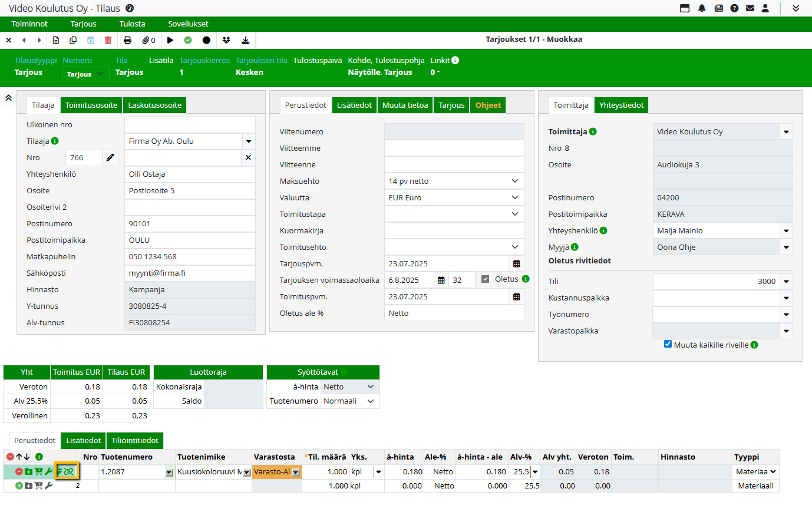Click the shopping cart icon on row 1
The height and width of the screenshot is (525, 812).
[38, 471]
